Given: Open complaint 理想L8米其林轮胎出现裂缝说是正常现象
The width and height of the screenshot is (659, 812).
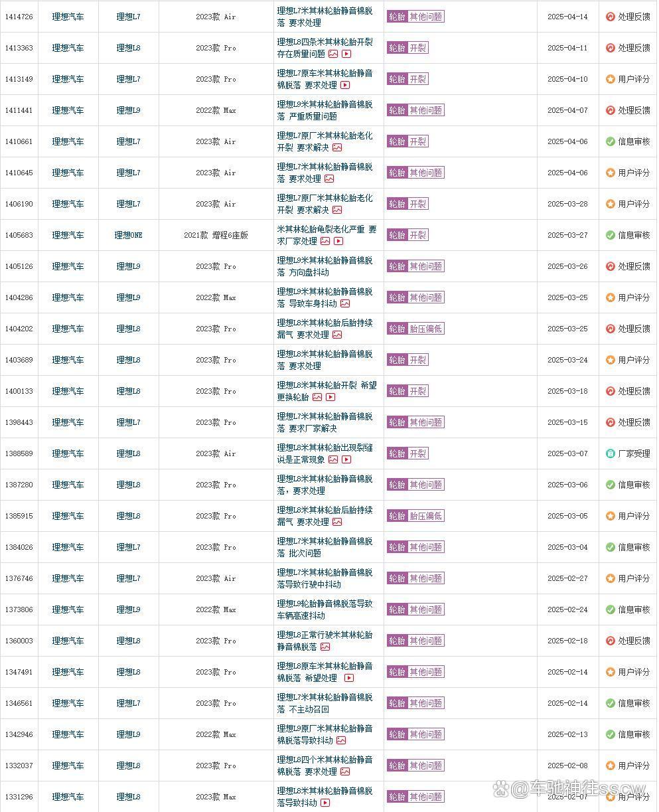Looking at the screenshot, I should coord(325,453).
